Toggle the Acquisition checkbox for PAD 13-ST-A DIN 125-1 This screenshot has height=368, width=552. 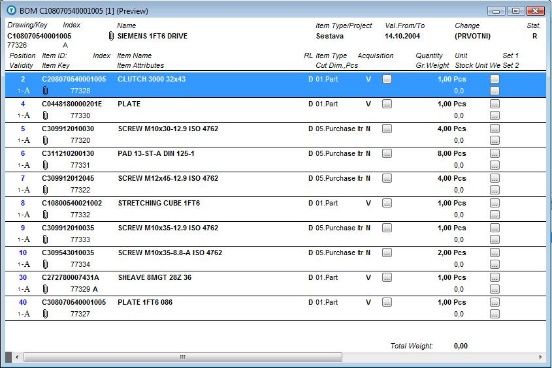tap(387, 154)
